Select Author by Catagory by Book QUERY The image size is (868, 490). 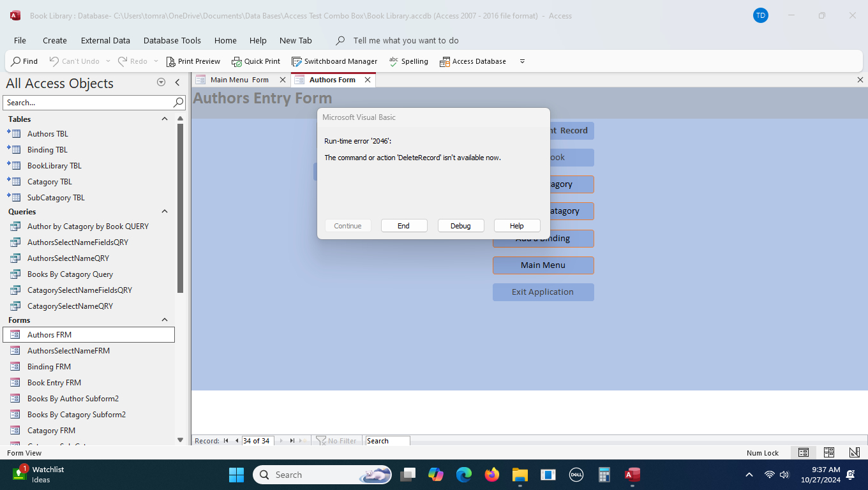coord(89,226)
